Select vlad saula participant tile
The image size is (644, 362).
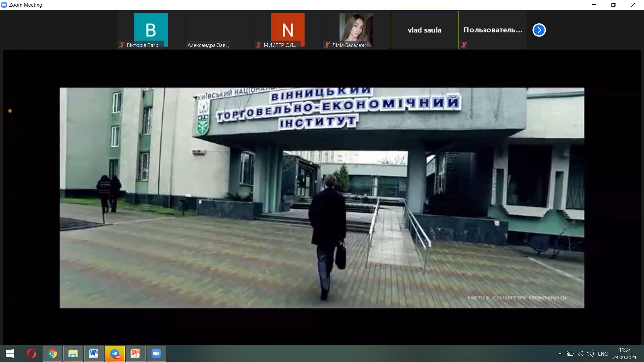(424, 30)
